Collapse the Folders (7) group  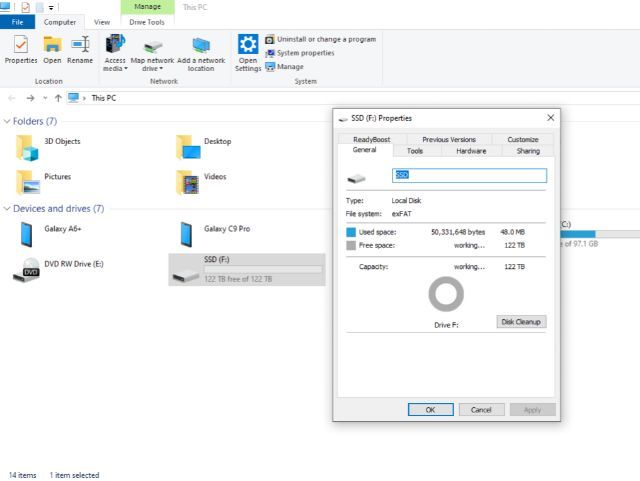pos(7,121)
